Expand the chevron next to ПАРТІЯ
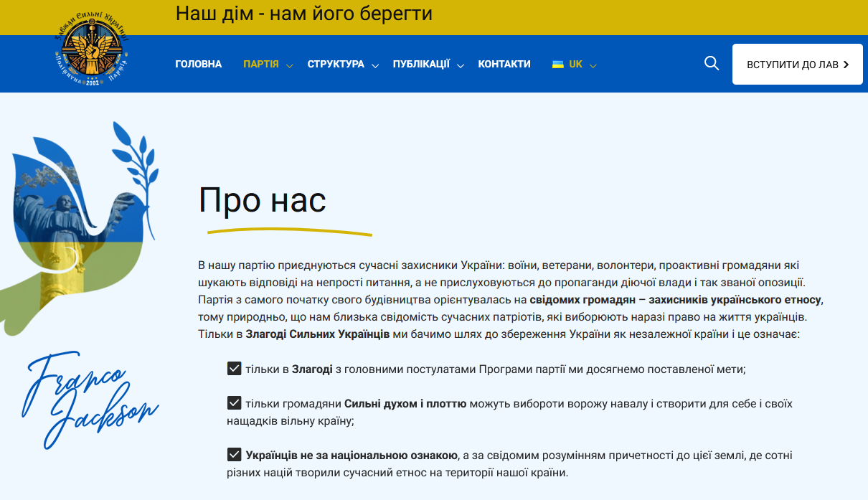Image resolution: width=868 pixels, height=500 pixels. tap(289, 66)
